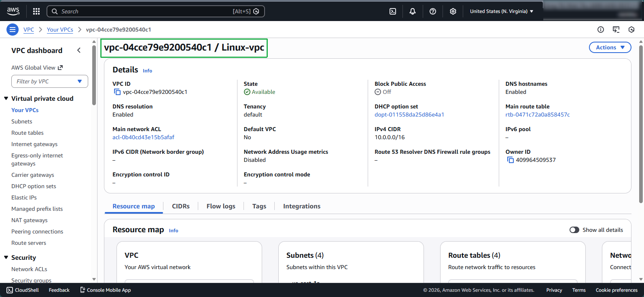The image size is (644, 297).
Task: Enable the Show all details toggle
Action: coord(574,230)
